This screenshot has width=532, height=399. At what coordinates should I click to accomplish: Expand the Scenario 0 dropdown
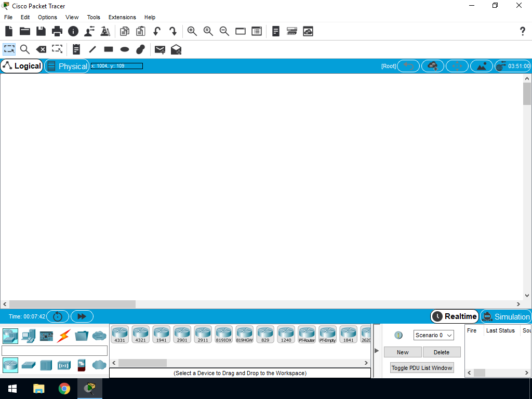(434, 335)
